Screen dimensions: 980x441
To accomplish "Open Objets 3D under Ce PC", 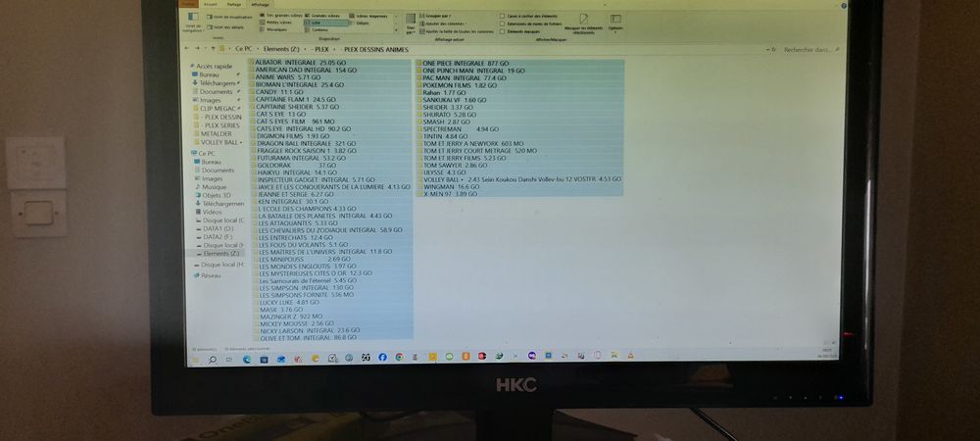I will pyautogui.click(x=212, y=196).
